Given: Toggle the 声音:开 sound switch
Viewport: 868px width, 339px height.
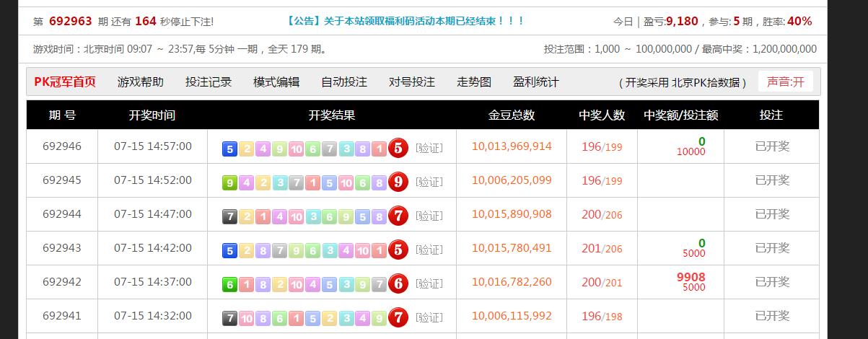Looking at the screenshot, I should (785, 82).
